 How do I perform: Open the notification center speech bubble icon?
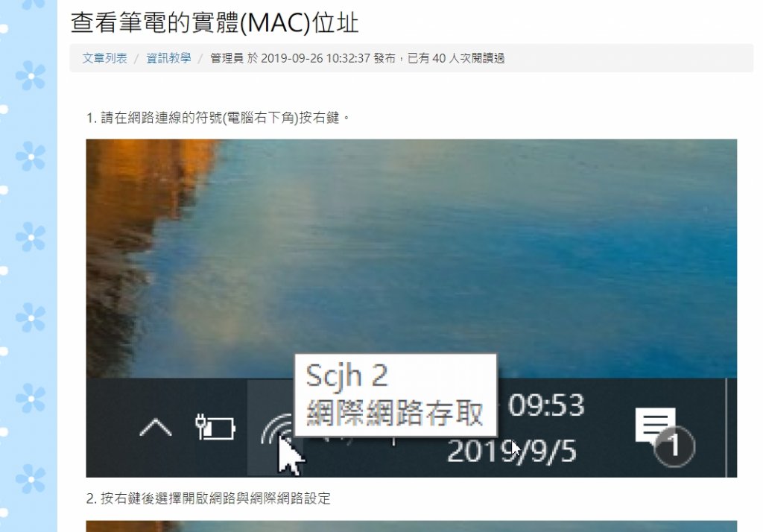coord(655,425)
